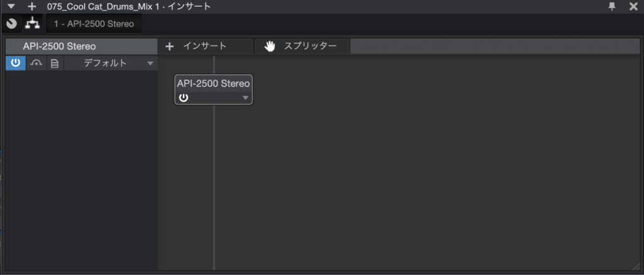This screenshot has width=644, height=275.
Task: Close the insert window
Action: pos(633,6)
